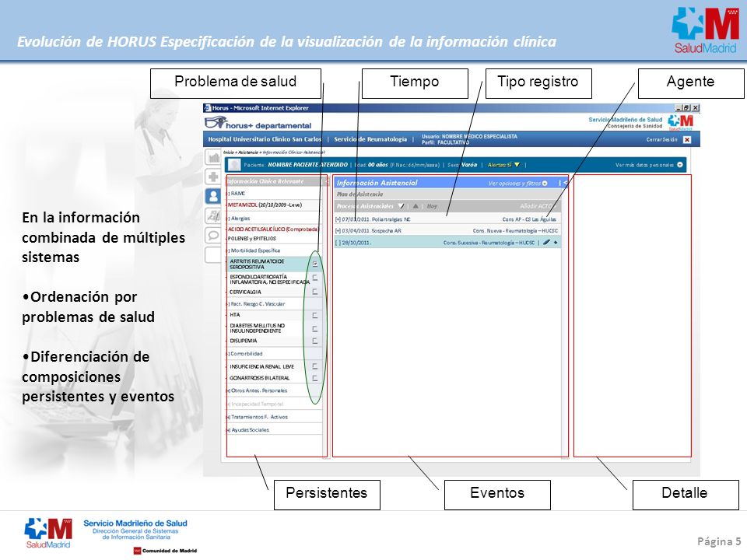Collapse the Morbilidad Específica section
Image resolution: width=747 pixels, height=560 pixels.
229,250
